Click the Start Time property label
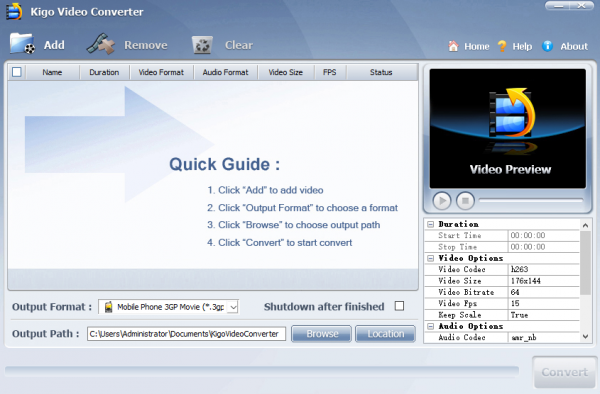The width and height of the screenshot is (600, 394). tap(460, 236)
